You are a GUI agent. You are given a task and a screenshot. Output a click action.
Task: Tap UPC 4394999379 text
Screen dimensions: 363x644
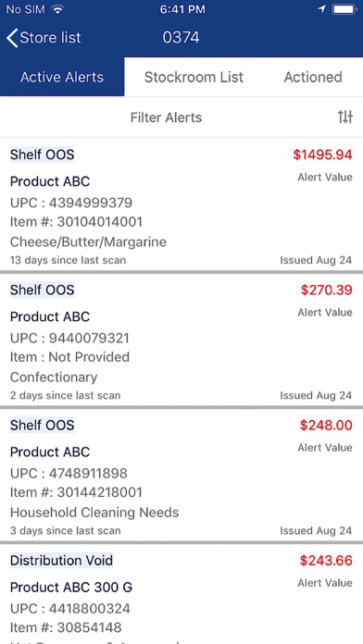point(71,203)
